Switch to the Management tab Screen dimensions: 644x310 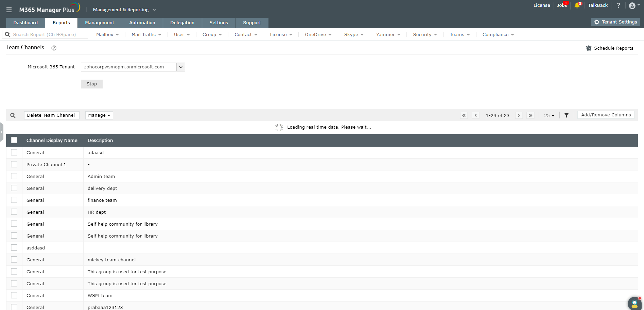(100, 23)
